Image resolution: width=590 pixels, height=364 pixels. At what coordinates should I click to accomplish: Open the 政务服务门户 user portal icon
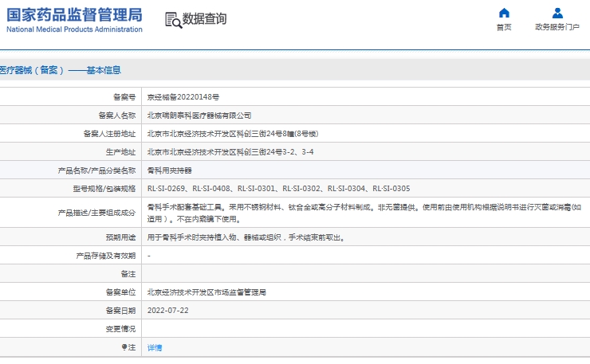[x=557, y=14]
